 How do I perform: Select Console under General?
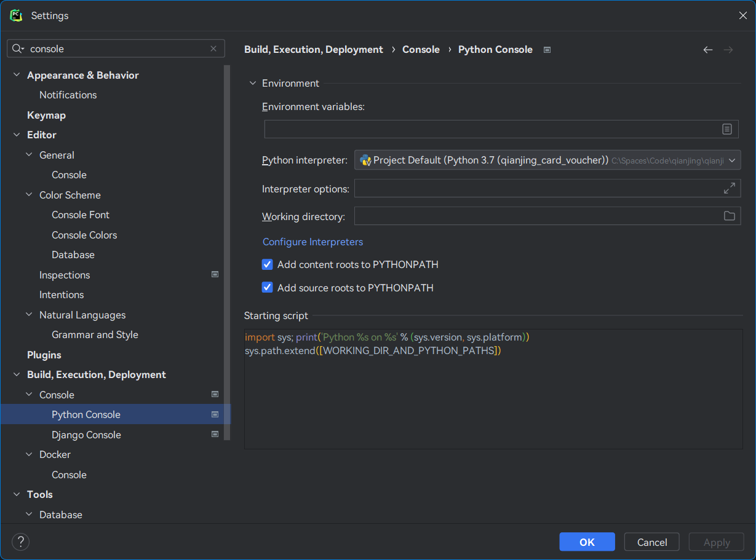69,175
